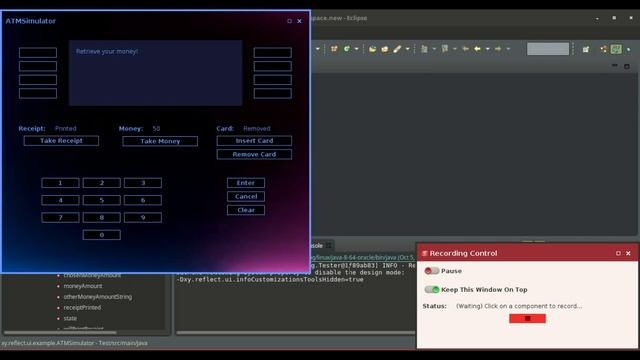Open the Next Annotation dropdown arrow
The height and width of the screenshot is (360, 640).
click(x=434, y=49)
